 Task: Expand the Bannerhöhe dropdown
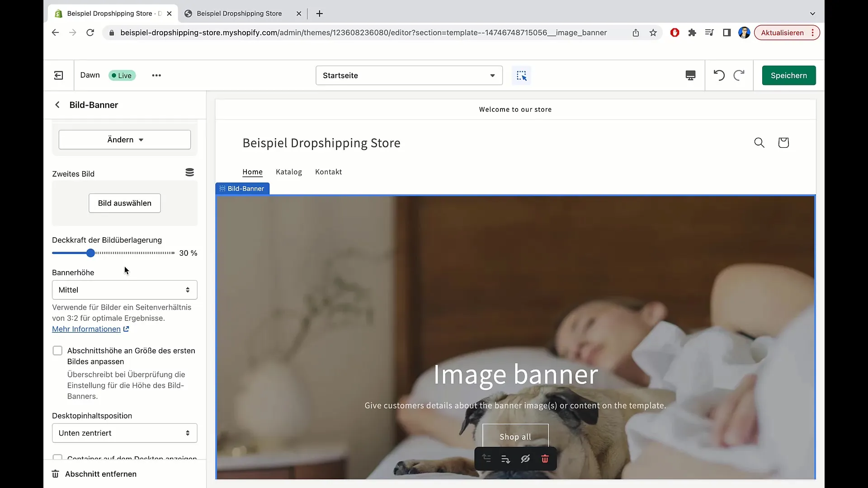pos(125,290)
